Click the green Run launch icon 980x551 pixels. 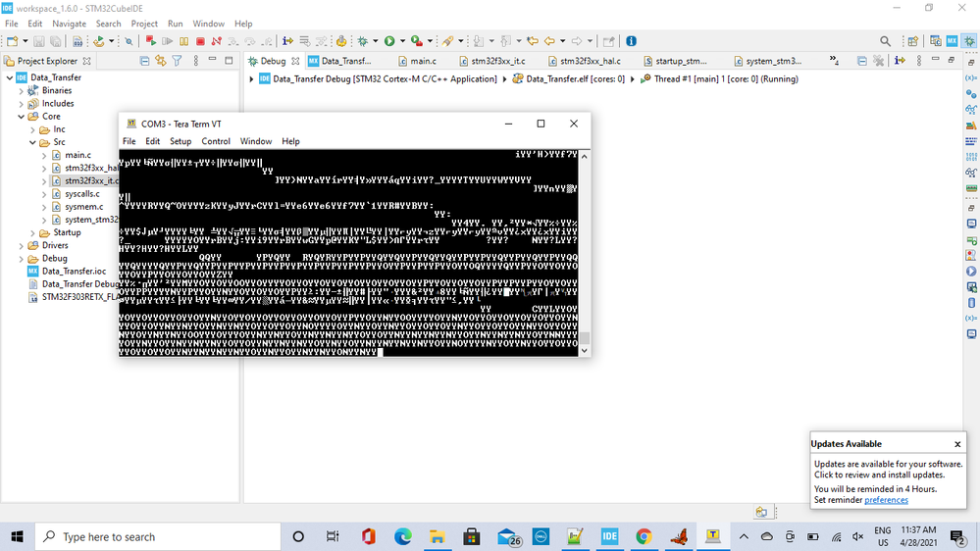[389, 41]
